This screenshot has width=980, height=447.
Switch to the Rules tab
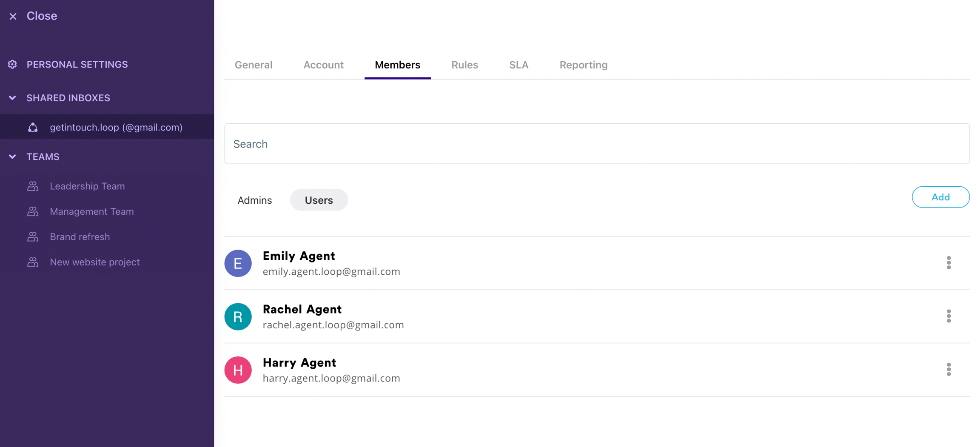click(464, 65)
